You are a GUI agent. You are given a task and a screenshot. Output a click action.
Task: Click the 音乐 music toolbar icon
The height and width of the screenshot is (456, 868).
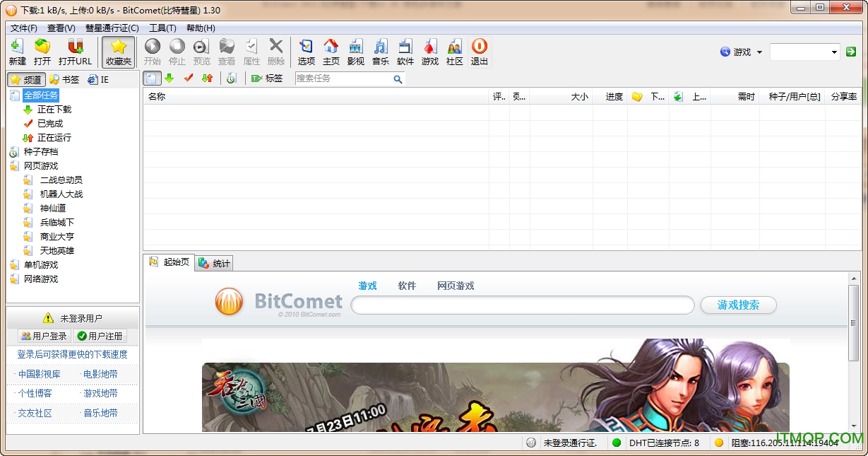(x=381, y=52)
